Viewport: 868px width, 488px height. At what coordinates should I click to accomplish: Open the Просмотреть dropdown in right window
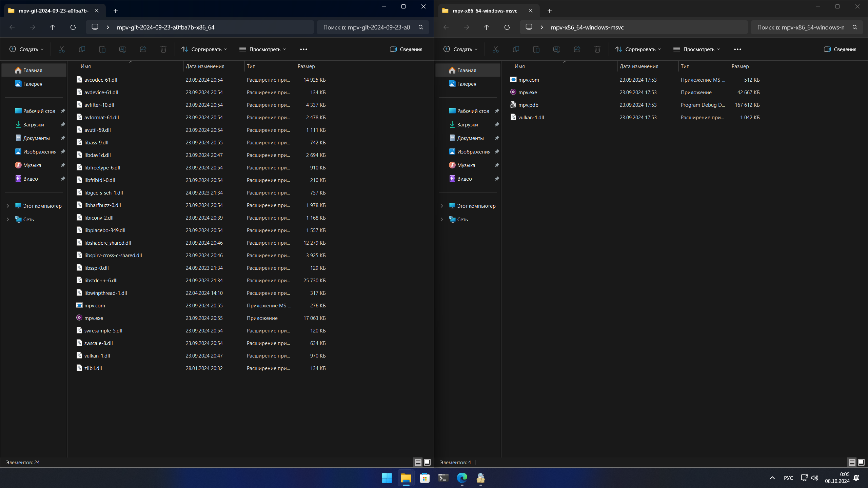[x=696, y=49]
